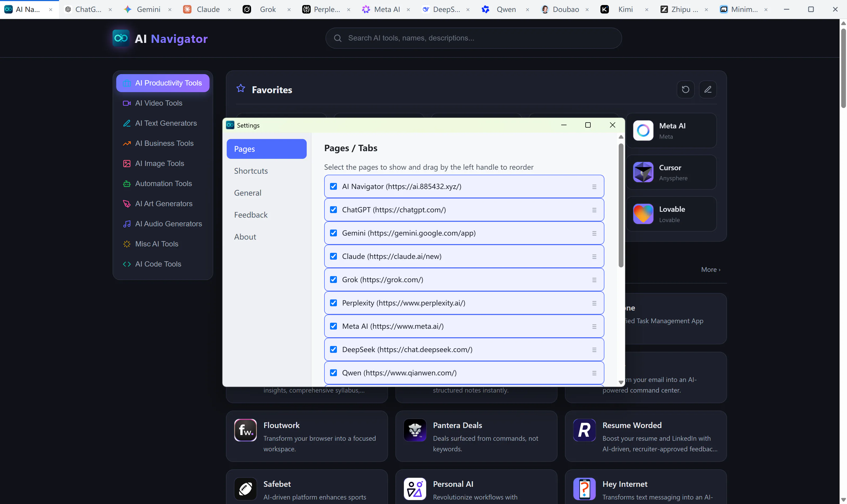Uncheck the ChatGPT page checkbox
This screenshot has width=847, height=504.
334,210
